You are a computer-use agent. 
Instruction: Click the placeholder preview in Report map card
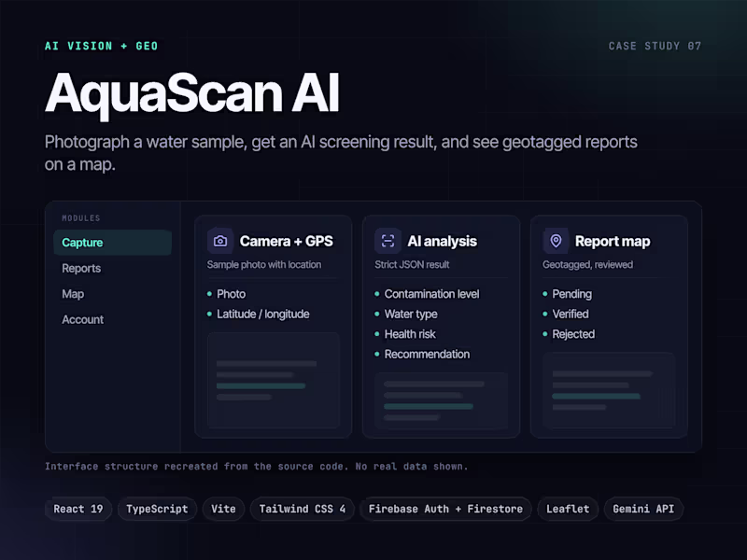point(609,390)
